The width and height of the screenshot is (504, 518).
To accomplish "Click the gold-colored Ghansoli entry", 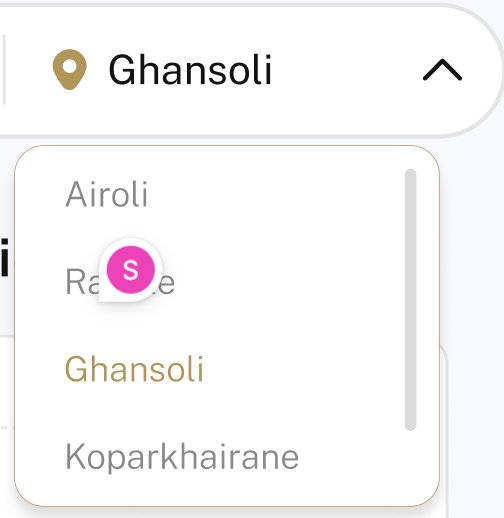I will pyautogui.click(x=134, y=369).
